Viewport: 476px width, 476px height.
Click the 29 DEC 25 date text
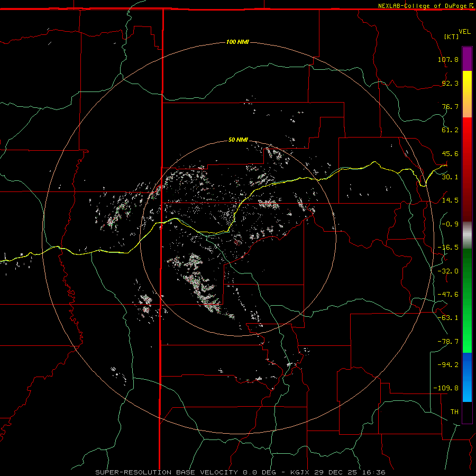coord(336,472)
